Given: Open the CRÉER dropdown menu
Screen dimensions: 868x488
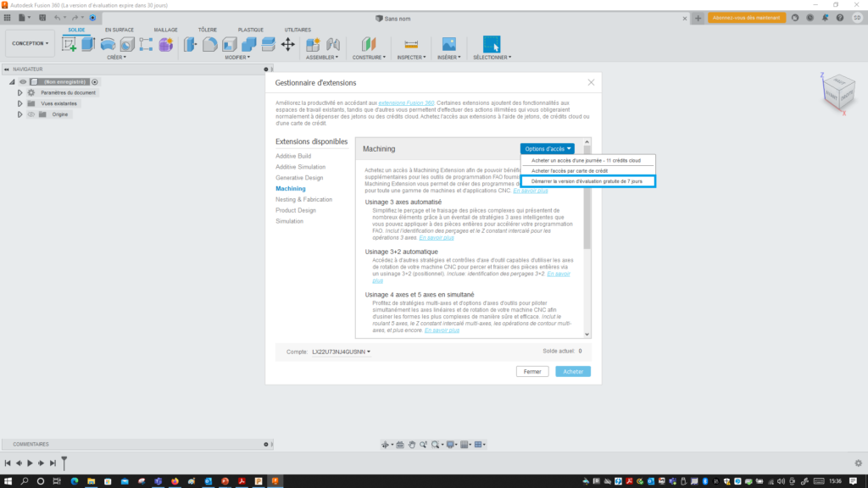Looking at the screenshot, I should click(116, 57).
